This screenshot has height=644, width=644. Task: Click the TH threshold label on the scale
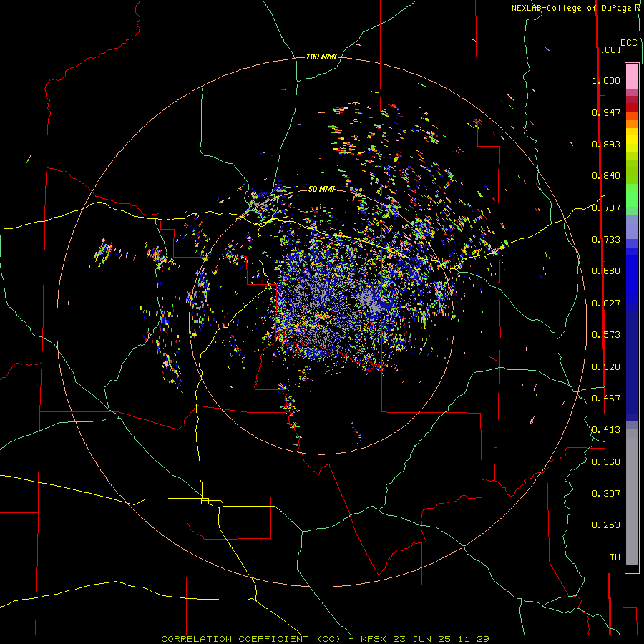click(x=615, y=557)
